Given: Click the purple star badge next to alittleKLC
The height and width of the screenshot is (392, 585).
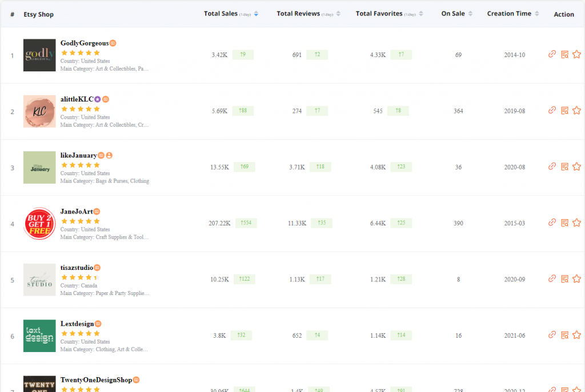Looking at the screenshot, I should (x=98, y=99).
